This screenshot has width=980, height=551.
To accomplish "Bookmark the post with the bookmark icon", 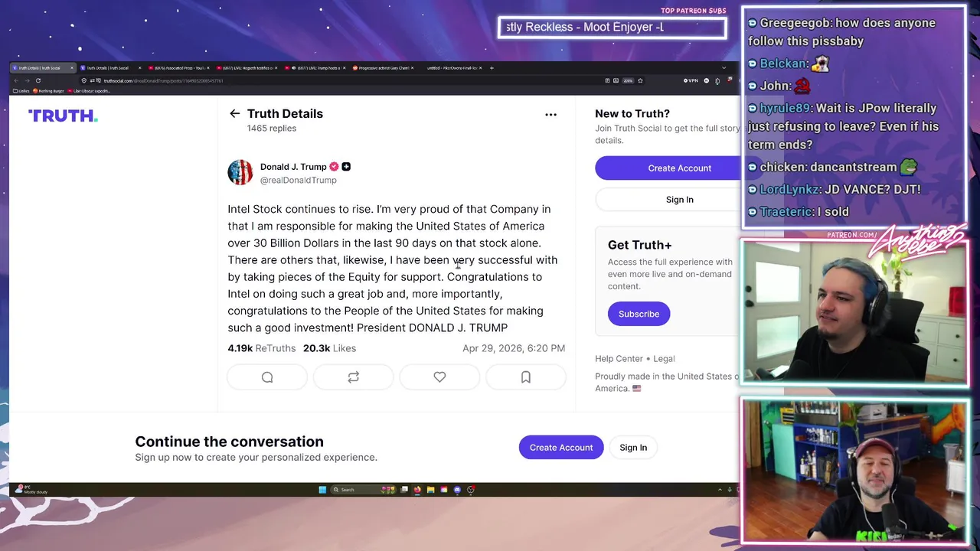I will coord(526,377).
